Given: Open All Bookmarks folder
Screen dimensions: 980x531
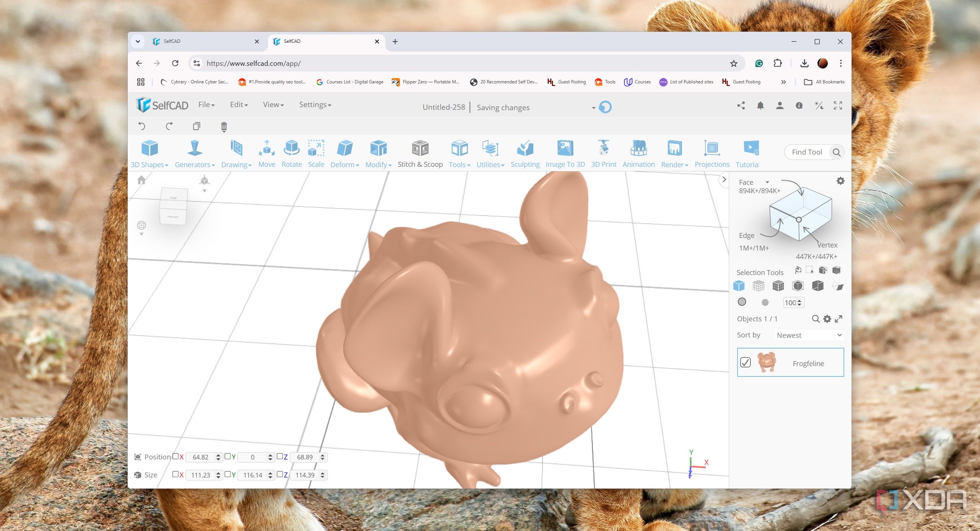Looking at the screenshot, I should point(824,82).
